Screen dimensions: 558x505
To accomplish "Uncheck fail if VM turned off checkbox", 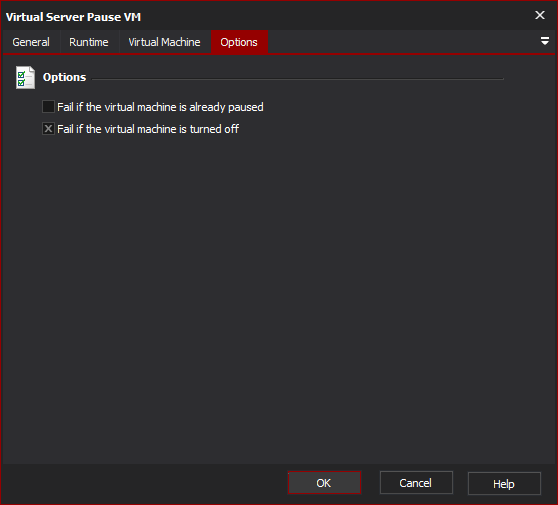I will pos(48,128).
